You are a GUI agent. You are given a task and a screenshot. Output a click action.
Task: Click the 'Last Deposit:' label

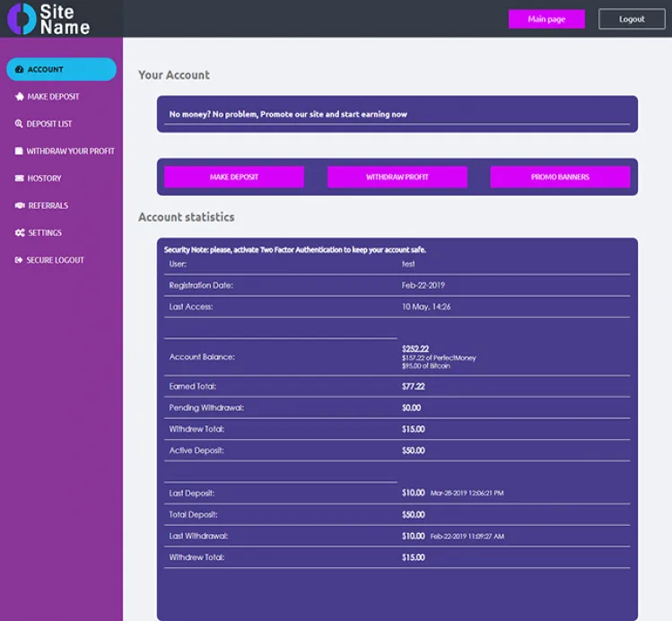(192, 494)
